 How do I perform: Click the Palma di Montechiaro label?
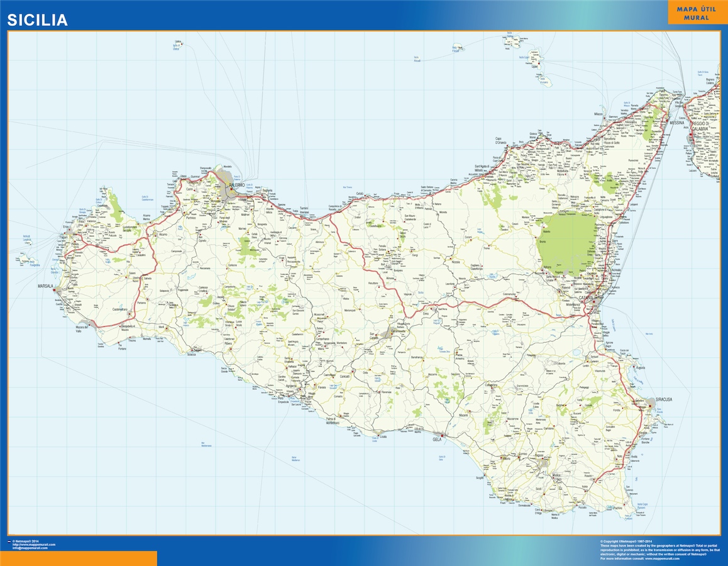pyautogui.click(x=333, y=421)
